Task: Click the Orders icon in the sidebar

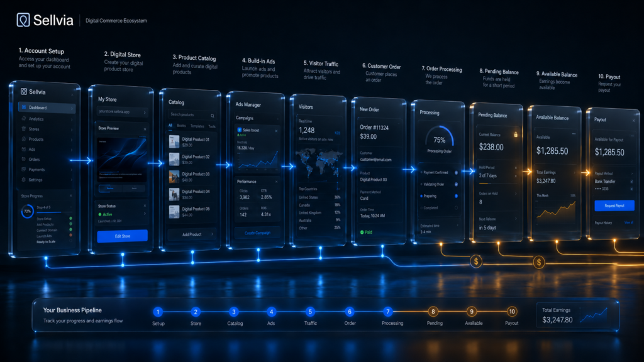Action: [x=24, y=159]
